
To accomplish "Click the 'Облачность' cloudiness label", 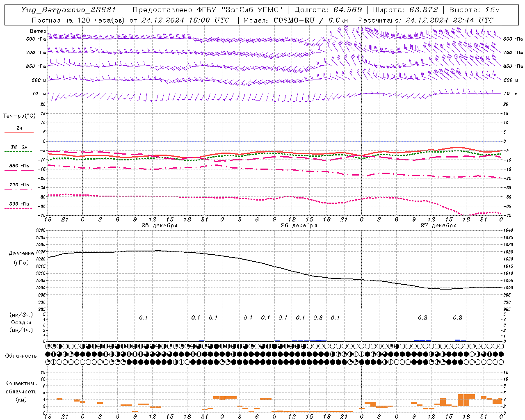I will [21, 356].
